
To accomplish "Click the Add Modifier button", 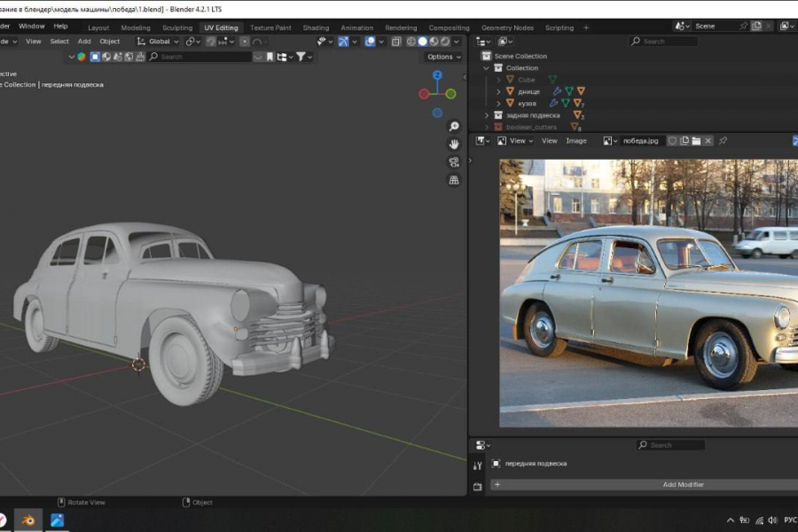I will 683,485.
